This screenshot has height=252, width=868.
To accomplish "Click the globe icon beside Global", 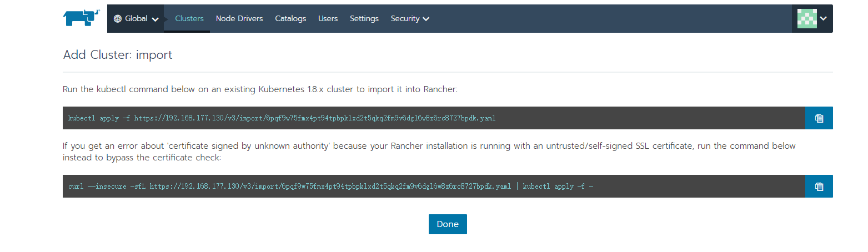I will click(118, 18).
